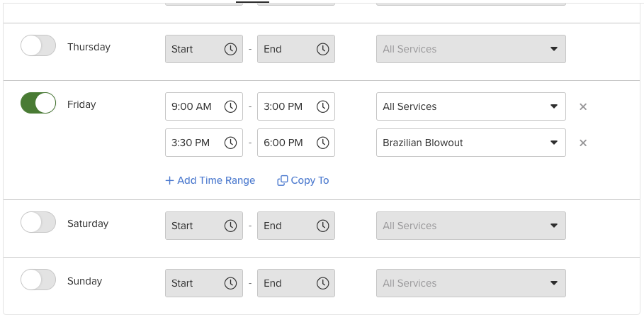The width and height of the screenshot is (644, 320).
Task: Turn off the Friday availability toggle
Action: [x=38, y=103]
